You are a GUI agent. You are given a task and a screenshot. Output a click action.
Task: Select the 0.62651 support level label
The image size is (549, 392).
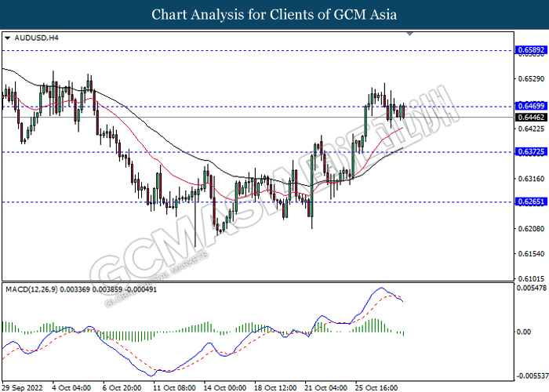coord(531,201)
